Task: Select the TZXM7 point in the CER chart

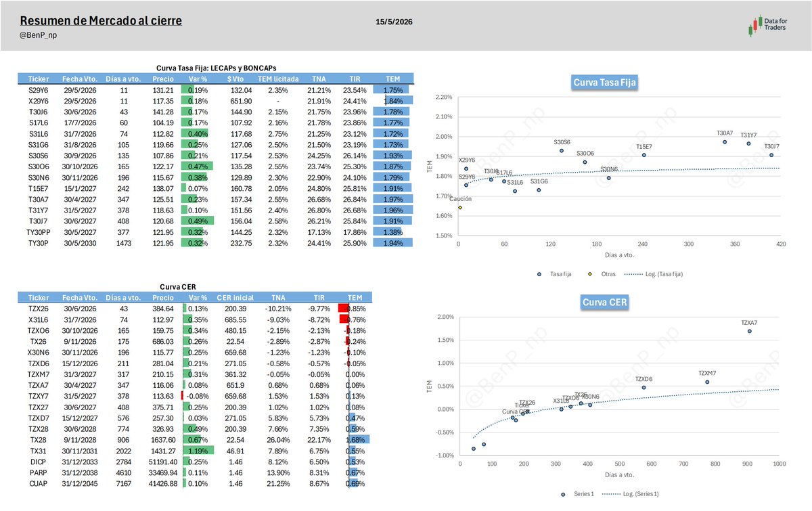Action: click(x=707, y=382)
